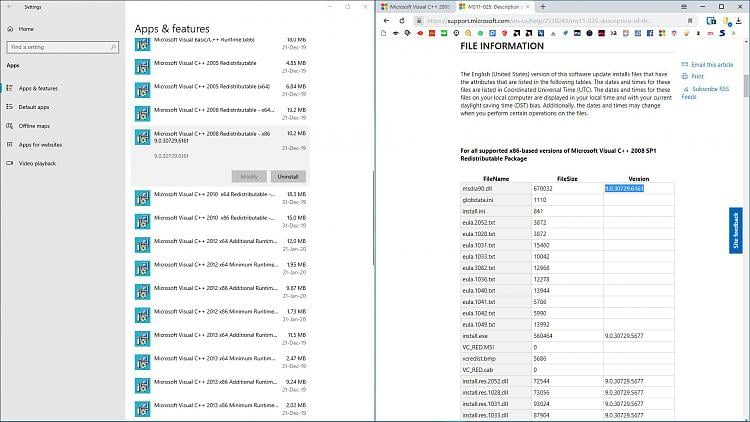This screenshot has height=422, width=750.
Task: Click the blue screen extension icon left of yellow note
Action: (x=711, y=21)
